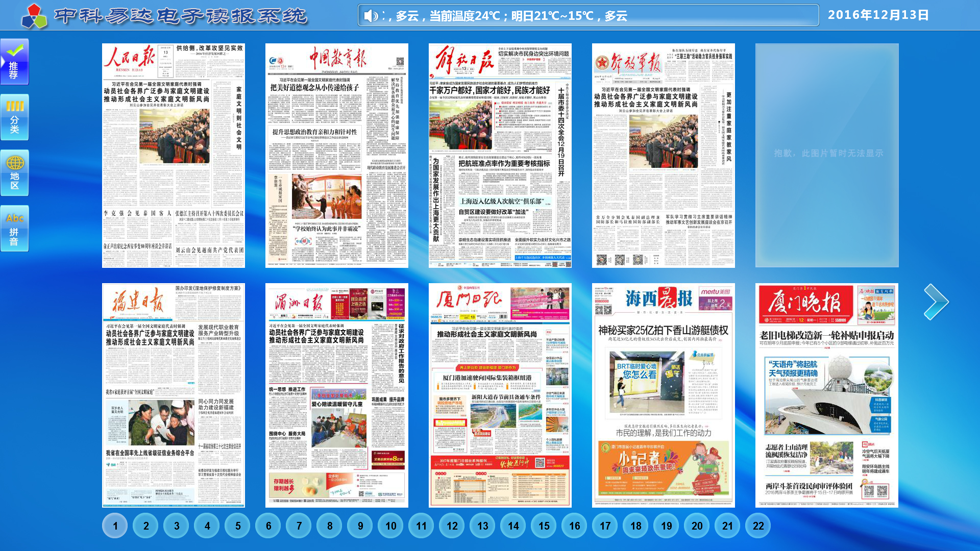The image size is (980, 551).
Task: Toggle the speaker icon in weather bar
Action: (371, 16)
